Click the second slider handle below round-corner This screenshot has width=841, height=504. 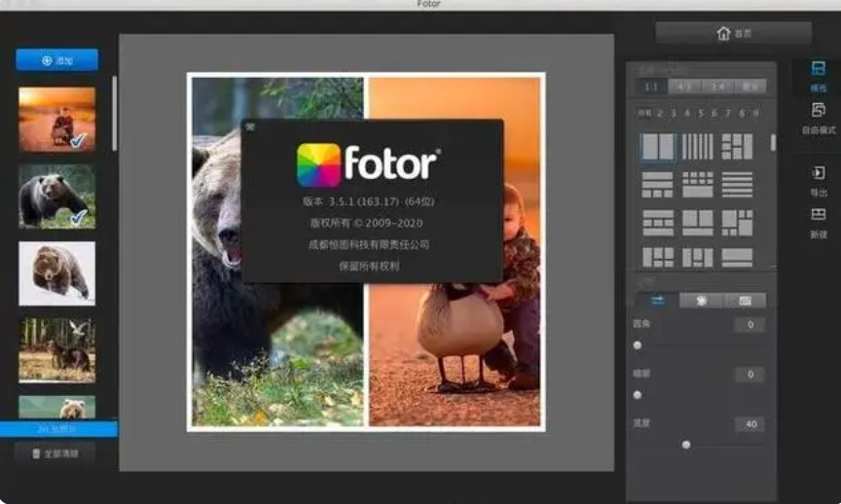pyautogui.click(x=638, y=395)
